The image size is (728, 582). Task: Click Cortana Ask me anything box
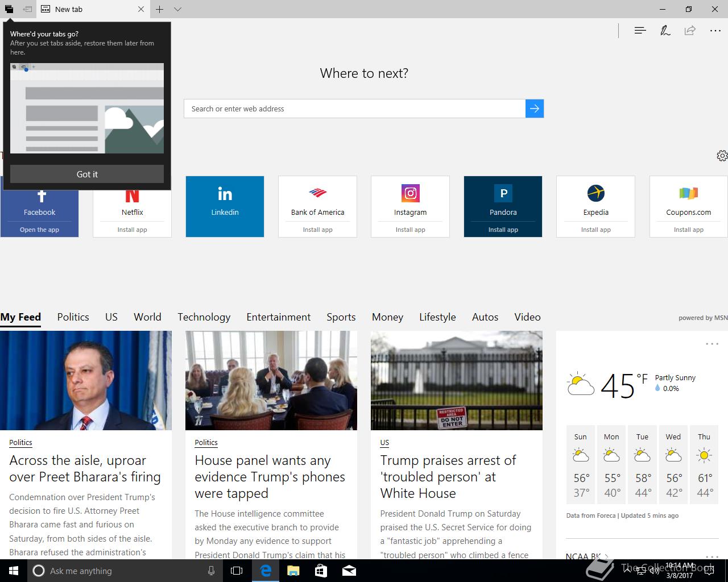(125, 571)
